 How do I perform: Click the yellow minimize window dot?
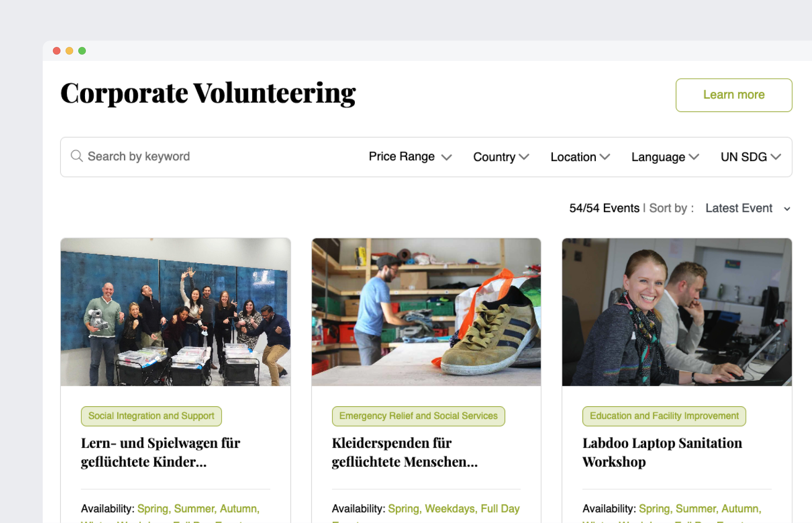pos(69,51)
